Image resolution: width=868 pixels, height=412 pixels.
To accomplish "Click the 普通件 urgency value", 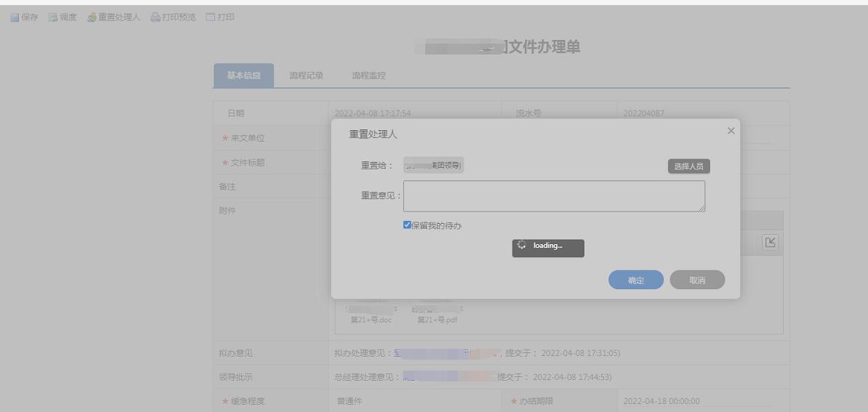I will [350, 401].
